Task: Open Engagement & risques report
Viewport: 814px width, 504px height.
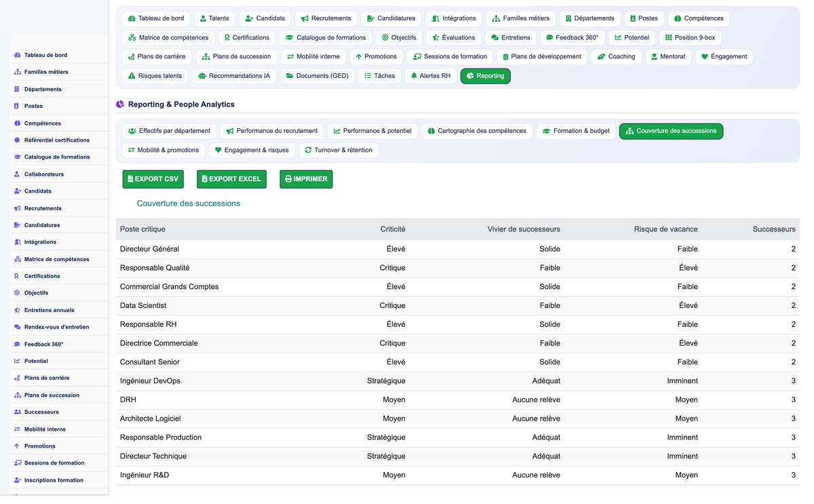Action: click(x=252, y=150)
